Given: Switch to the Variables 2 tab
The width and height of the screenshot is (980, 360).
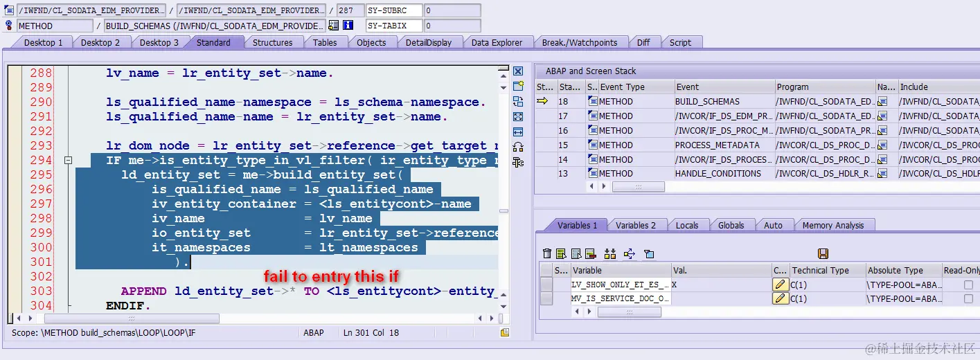Looking at the screenshot, I should point(636,225).
